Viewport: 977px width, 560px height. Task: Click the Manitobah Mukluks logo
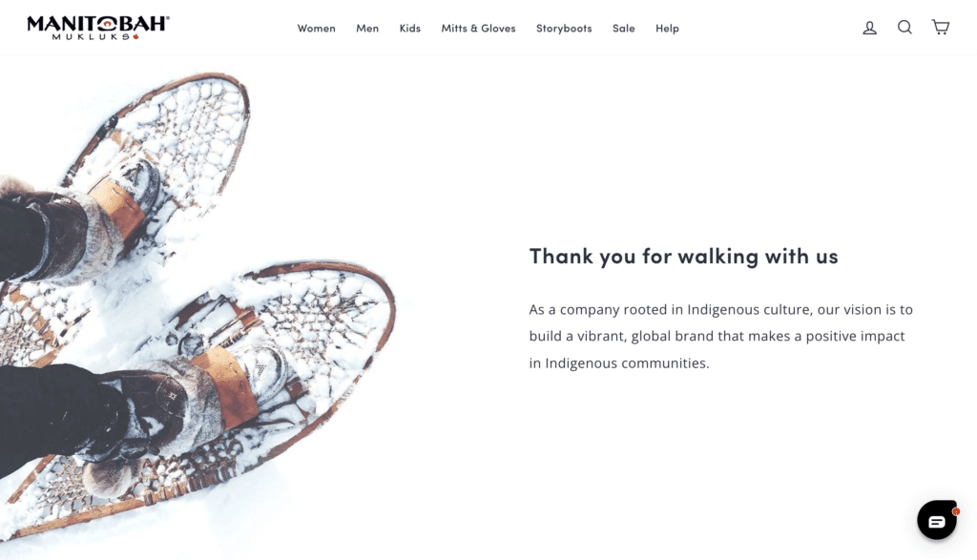point(98,28)
